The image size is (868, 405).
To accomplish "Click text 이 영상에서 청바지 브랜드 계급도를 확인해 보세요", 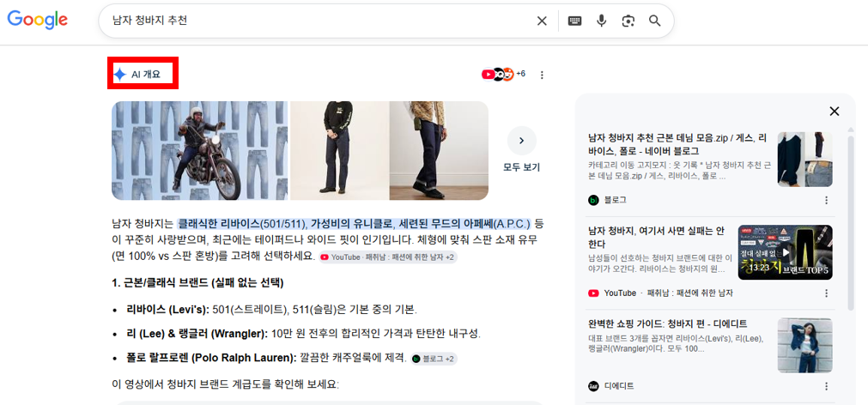I will (225, 384).
